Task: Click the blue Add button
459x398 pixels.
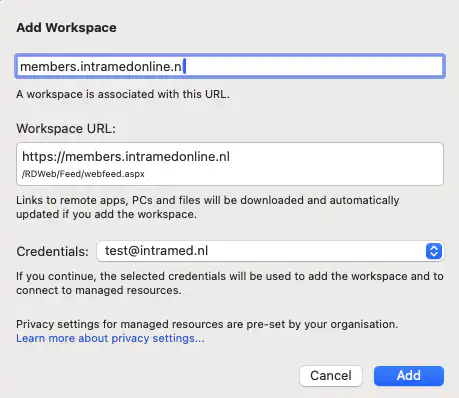Action: 409,376
